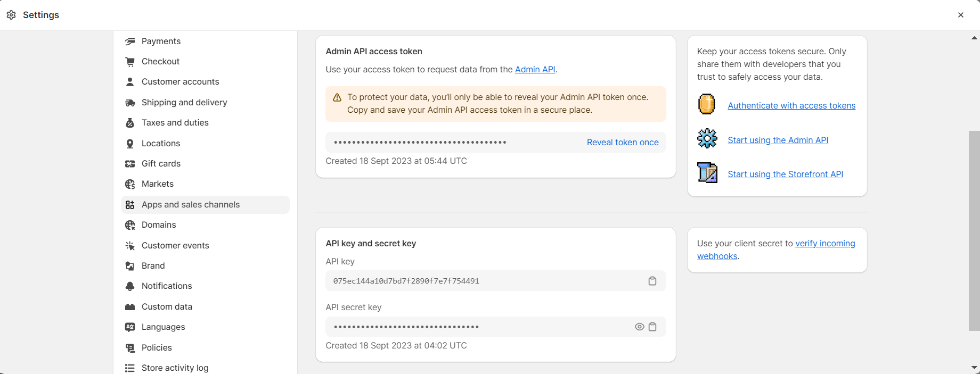The height and width of the screenshot is (374, 980).
Task: Click the Gift cards icon
Action: pyautogui.click(x=130, y=164)
